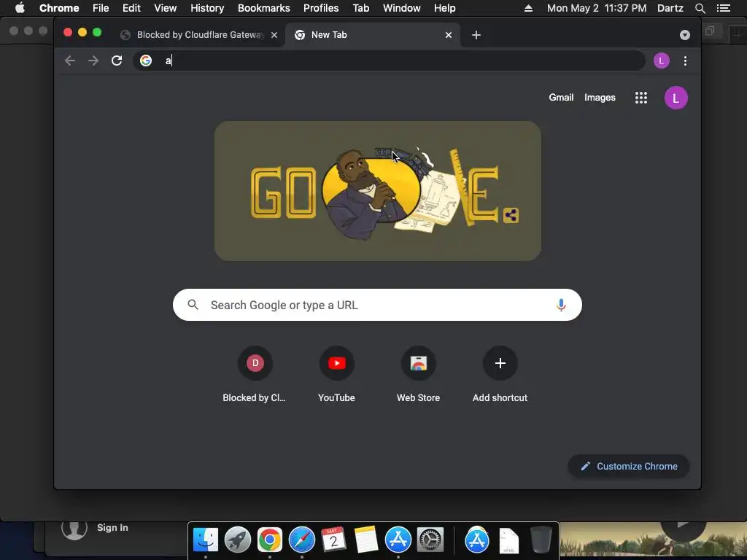This screenshot has height=560, width=747.
Task: Click the forward navigation arrow
Action: (x=93, y=61)
